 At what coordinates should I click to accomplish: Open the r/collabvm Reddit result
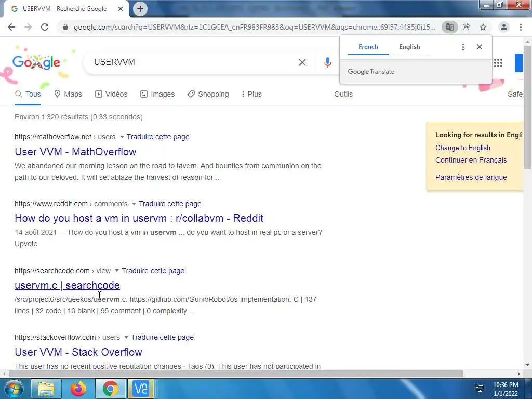coord(139,218)
